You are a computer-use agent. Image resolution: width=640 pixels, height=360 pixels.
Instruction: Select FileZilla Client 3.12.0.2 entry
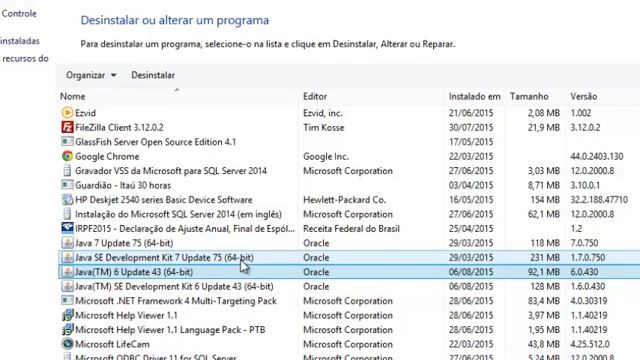coord(119,127)
